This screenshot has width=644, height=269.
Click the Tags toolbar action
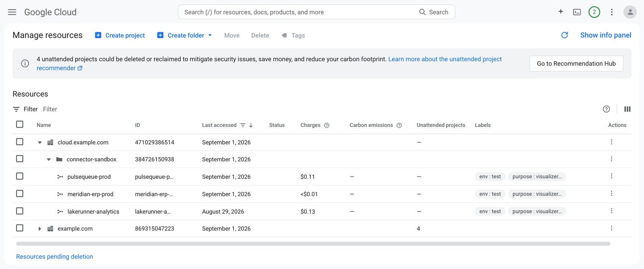(293, 35)
